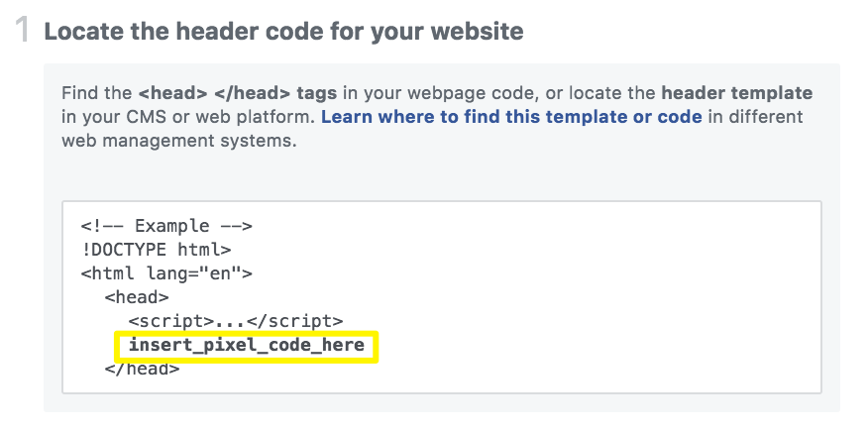The image size is (868, 432).
Task: Click the '!DOCTYPE html>' code line
Action: 157,250
